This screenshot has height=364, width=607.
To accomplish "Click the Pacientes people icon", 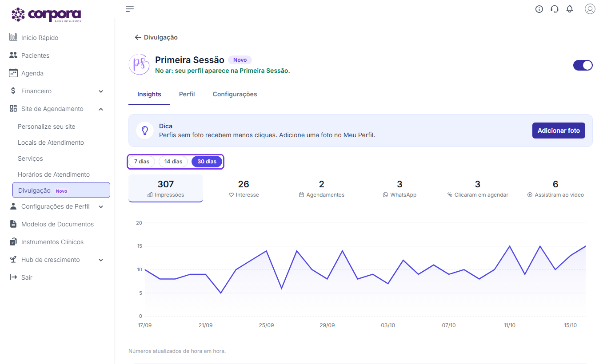I will [13, 55].
